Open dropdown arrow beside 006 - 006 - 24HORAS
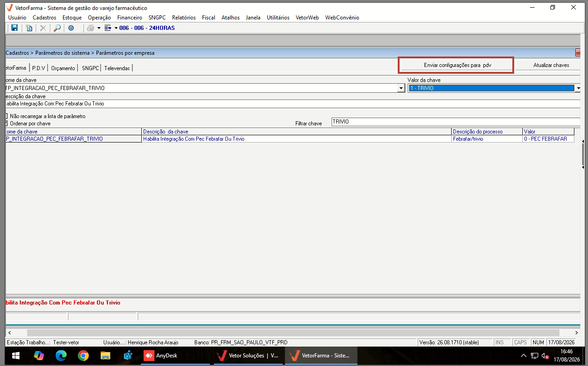The height and width of the screenshot is (366, 588). coord(116,28)
